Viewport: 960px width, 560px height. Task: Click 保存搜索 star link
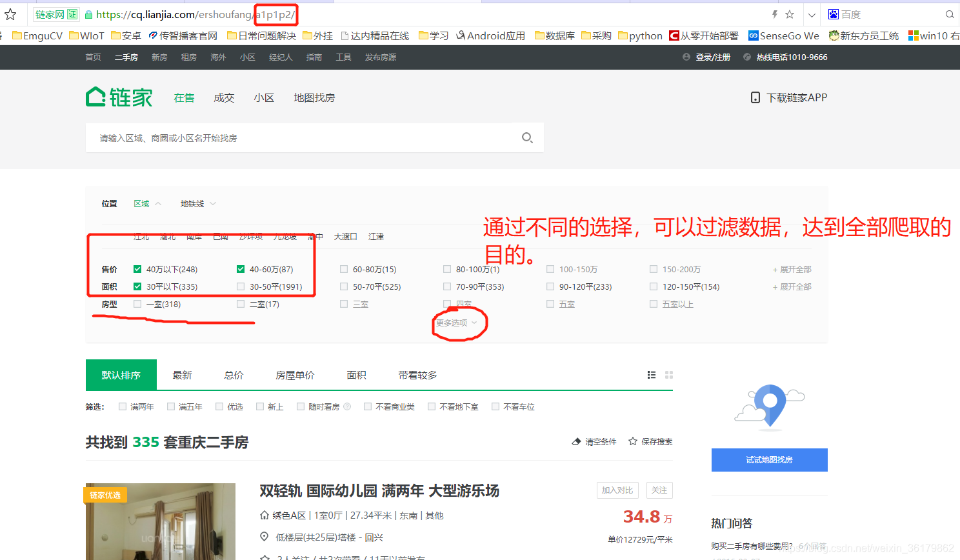click(650, 442)
